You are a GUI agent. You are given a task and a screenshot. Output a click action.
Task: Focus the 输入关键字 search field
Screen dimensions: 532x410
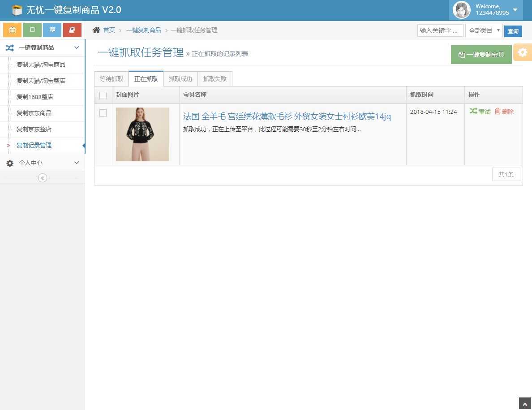[440, 30]
